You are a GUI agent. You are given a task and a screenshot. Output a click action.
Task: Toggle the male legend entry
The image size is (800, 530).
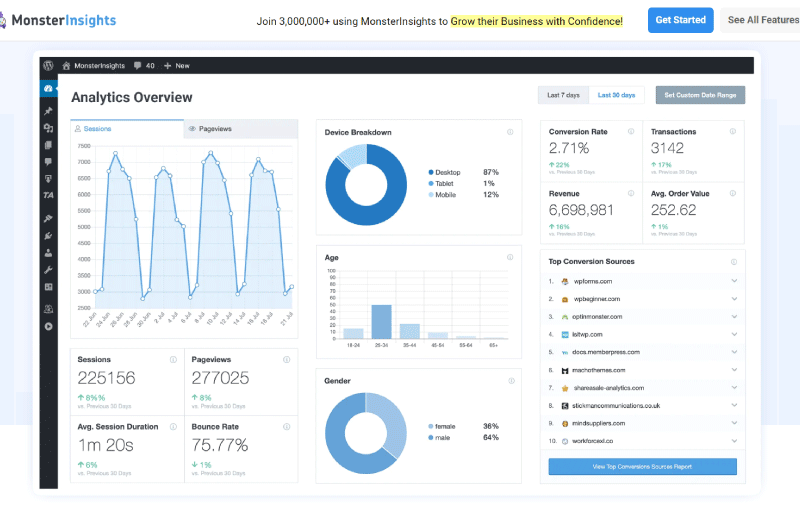tap(439, 438)
